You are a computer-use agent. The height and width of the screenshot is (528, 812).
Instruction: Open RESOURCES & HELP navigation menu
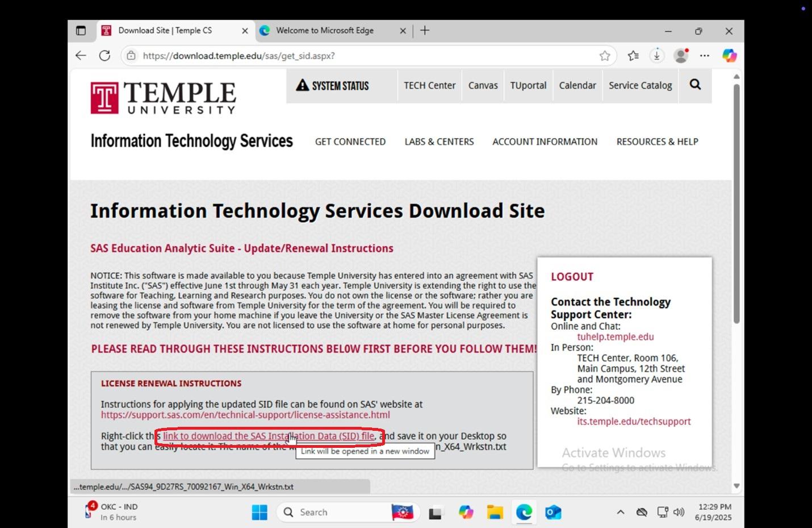[x=658, y=142]
